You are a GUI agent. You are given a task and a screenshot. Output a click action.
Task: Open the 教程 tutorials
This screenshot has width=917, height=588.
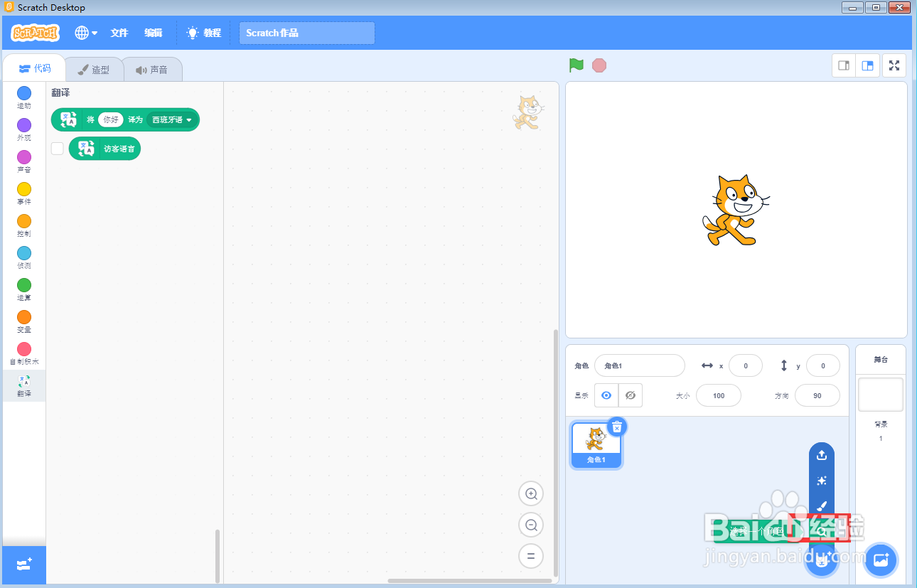(204, 33)
